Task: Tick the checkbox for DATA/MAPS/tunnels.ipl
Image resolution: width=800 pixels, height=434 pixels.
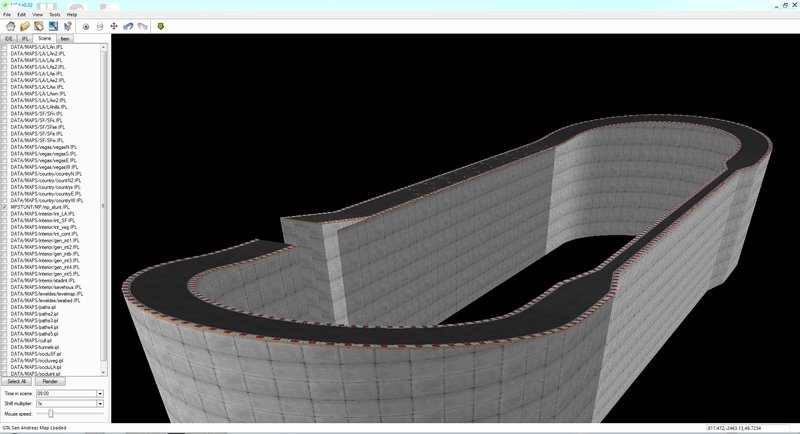Action: [5, 347]
